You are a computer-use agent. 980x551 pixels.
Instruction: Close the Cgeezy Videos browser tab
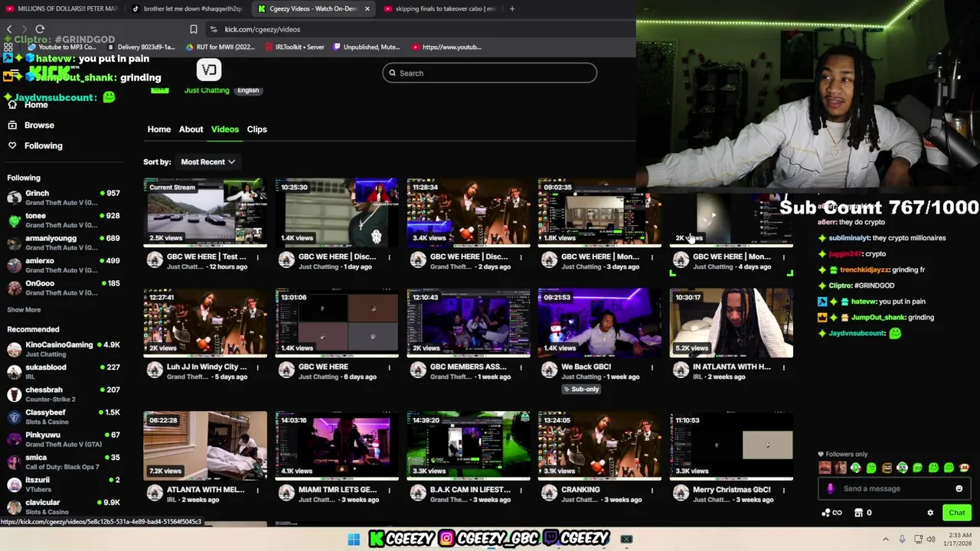pos(367,8)
